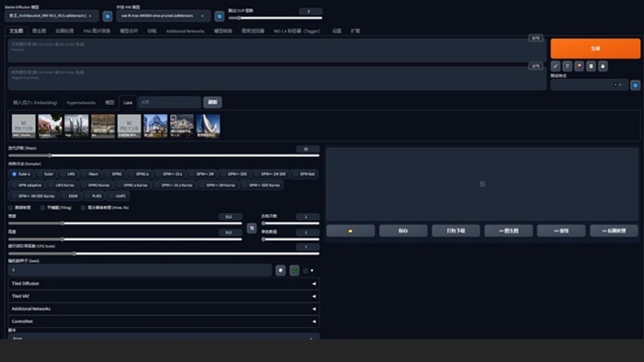This screenshot has height=362, width=644.
Task: Enable the Hires. fix checkbox
Action: [x=84, y=208]
